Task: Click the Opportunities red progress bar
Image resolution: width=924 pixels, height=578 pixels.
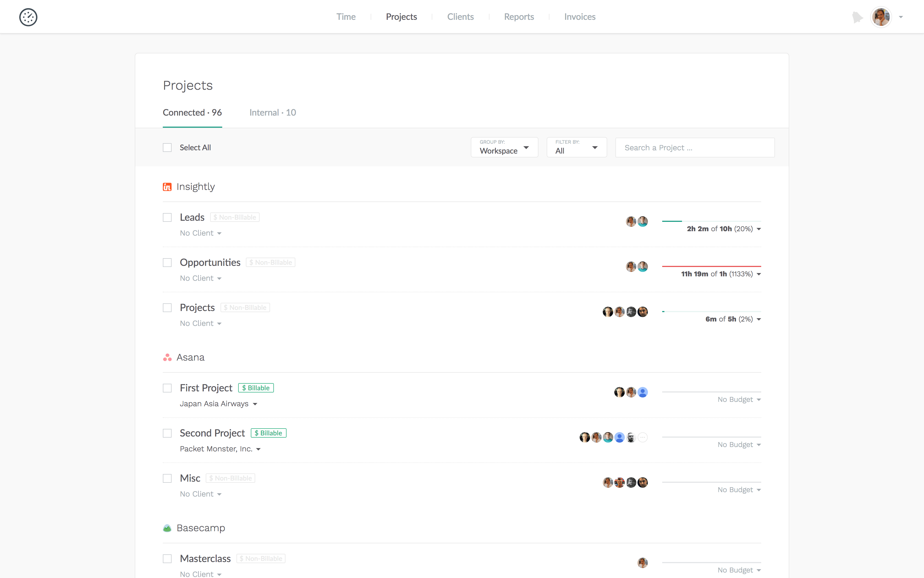Action: pos(711,266)
